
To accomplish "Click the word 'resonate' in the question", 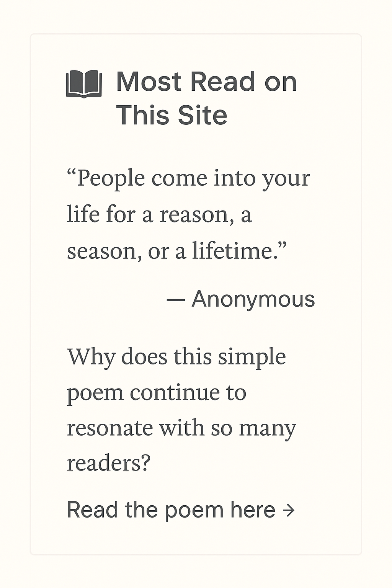I will (x=110, y=428).
